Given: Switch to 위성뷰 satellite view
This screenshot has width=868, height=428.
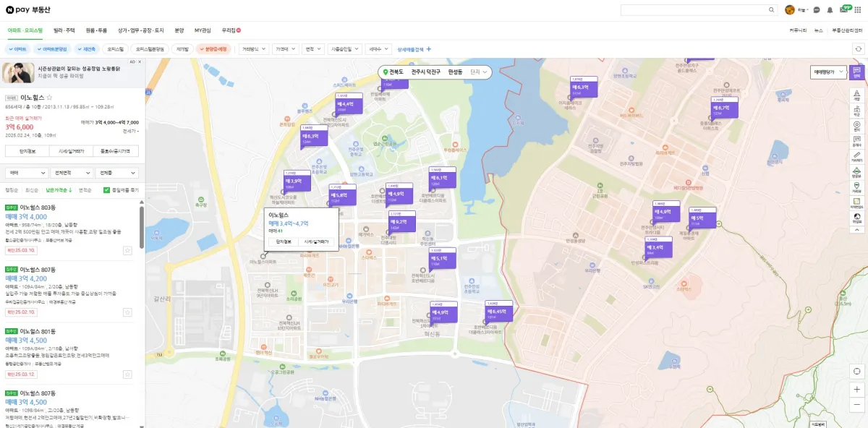Looking at the screenshot, I should (x=856, y=218).
